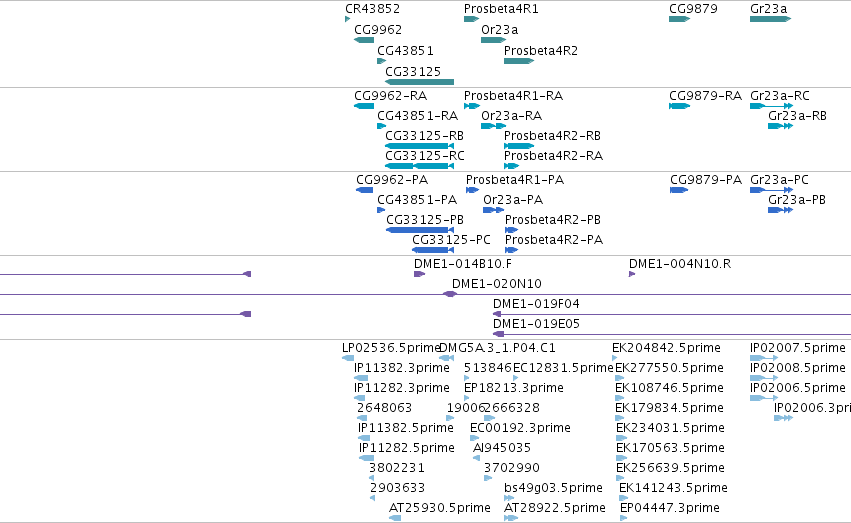Select the Prosbeta4R1 gene label

pos(501,9)
